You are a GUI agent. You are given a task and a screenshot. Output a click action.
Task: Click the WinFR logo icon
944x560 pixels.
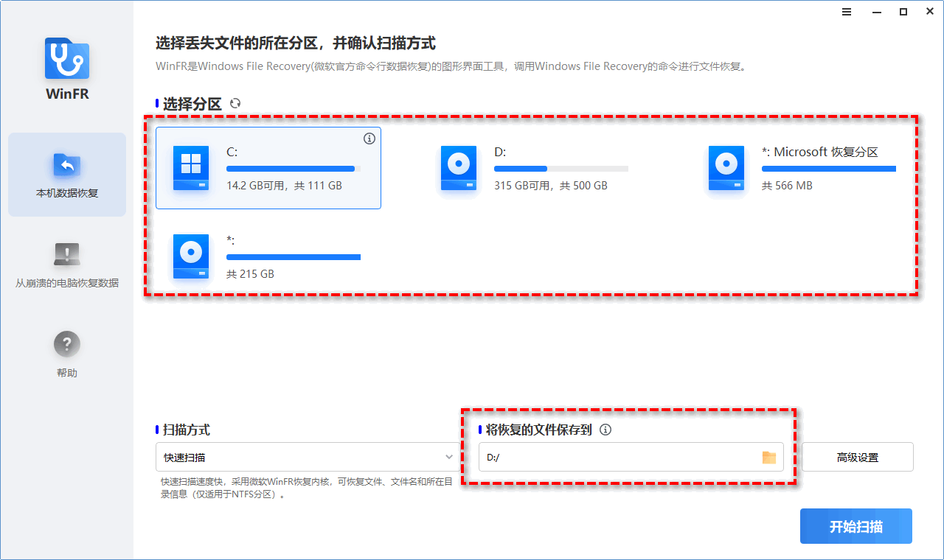tap(67, 57)
